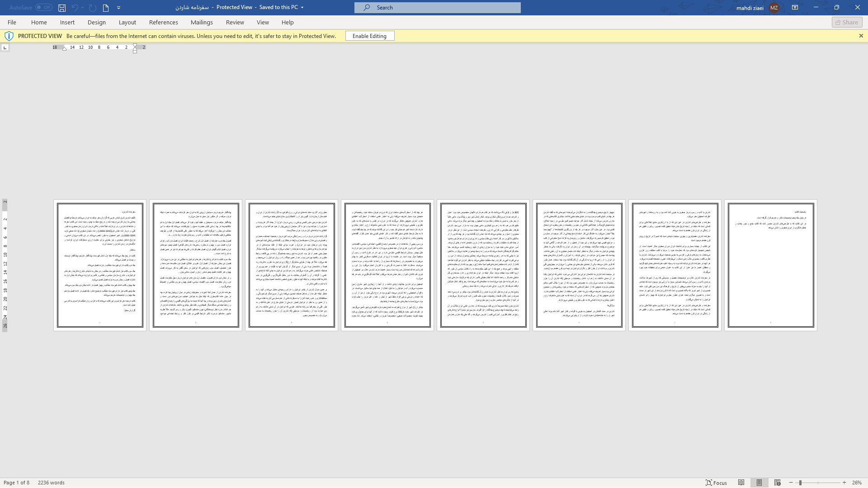Click the 2236 words count
Screen dimensions: 868x488
51,483
